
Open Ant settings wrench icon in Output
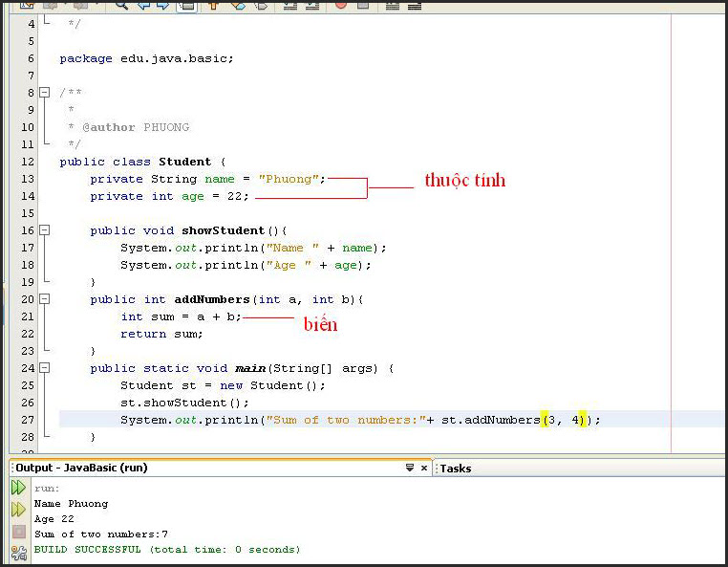coord(18,553)
